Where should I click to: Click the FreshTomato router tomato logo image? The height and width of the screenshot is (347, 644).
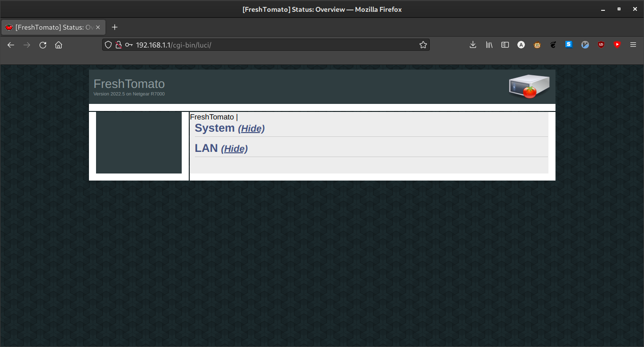point(529,87)
